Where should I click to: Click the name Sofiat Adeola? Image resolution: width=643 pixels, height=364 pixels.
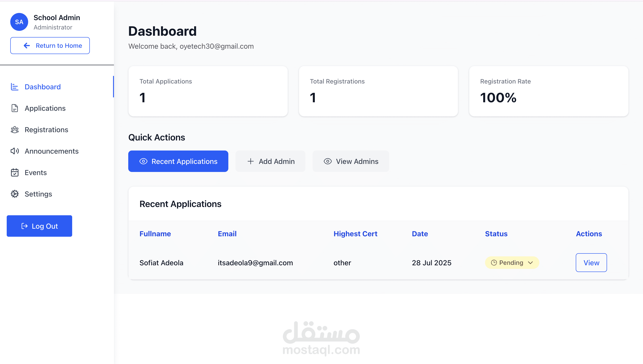[161, 263]
